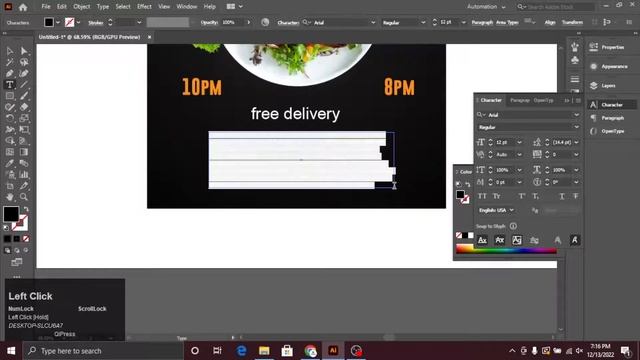
Task: Pick a color from the spectrum bar
Action: pyautogui.click(x=506, y=249)
